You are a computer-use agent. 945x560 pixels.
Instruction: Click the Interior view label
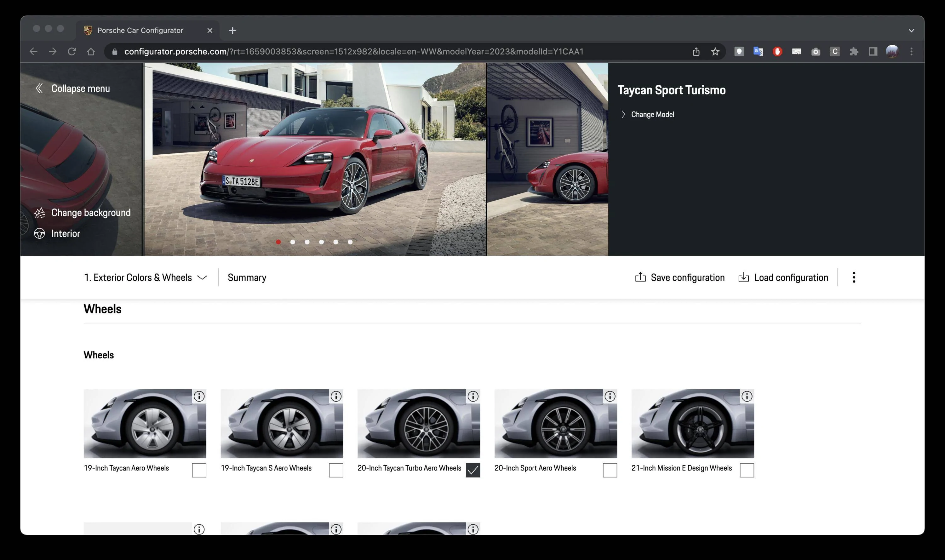point(66,234)
